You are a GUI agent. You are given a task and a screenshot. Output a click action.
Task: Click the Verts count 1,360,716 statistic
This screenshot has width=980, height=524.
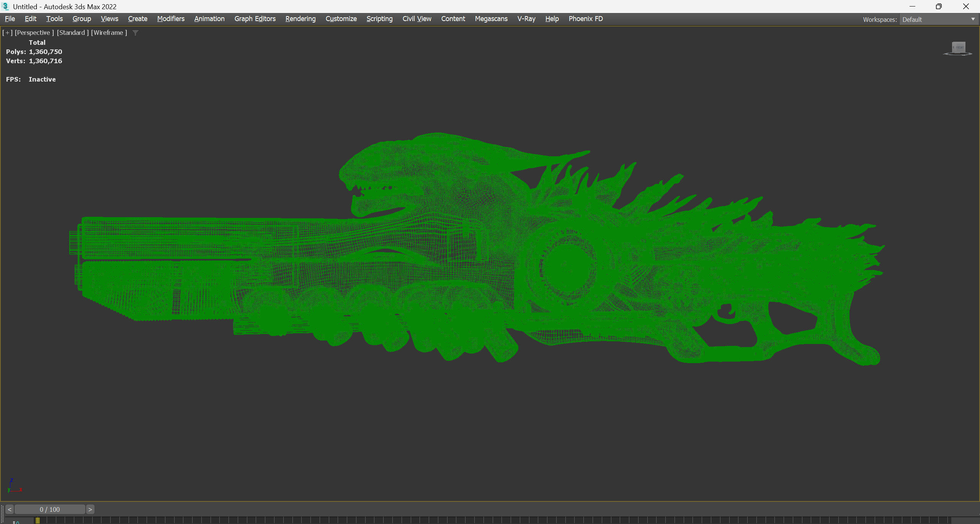point(34,61)
